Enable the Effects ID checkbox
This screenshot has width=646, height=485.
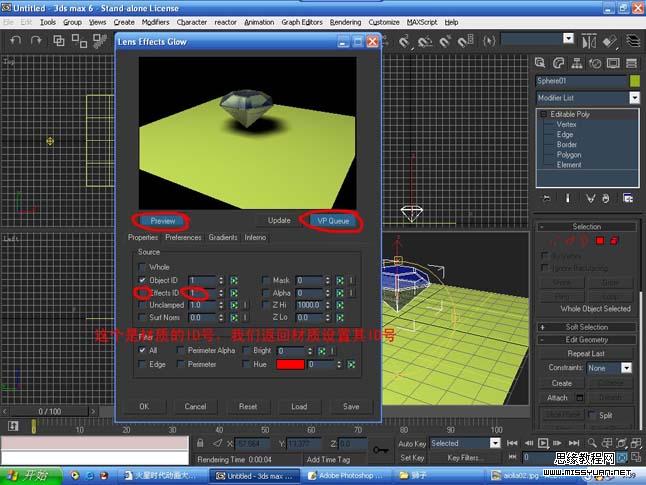143,293
